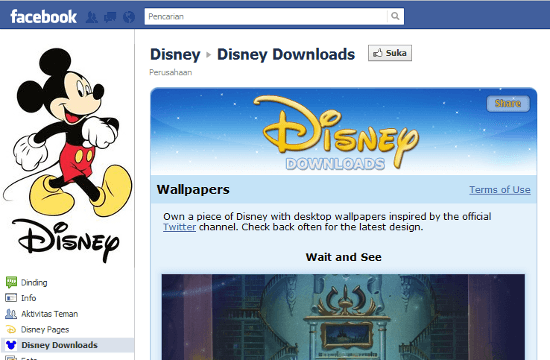Screen dimensions: 550x360
Task: Open messages icon in header
Action: point(110,17)
